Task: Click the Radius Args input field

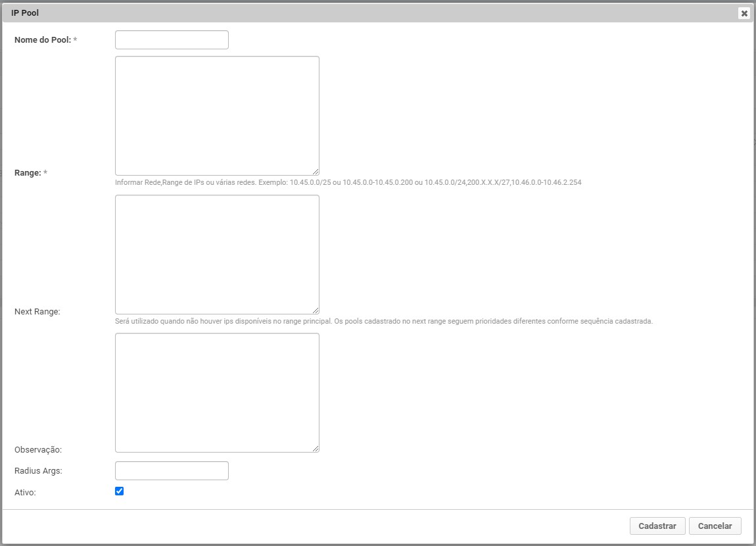Action: [172, 471]
